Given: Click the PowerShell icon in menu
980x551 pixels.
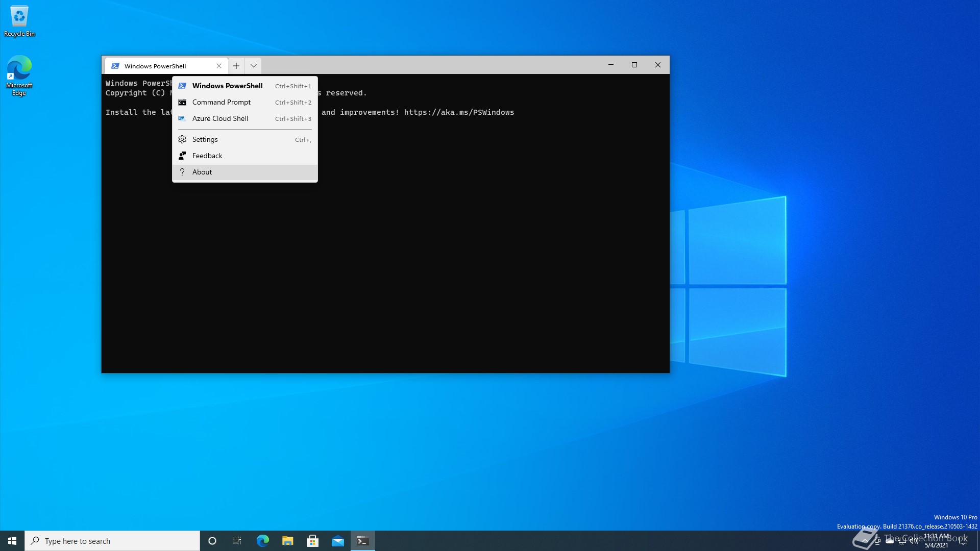Looking at the screenshot, I should (x=182, y=86).
